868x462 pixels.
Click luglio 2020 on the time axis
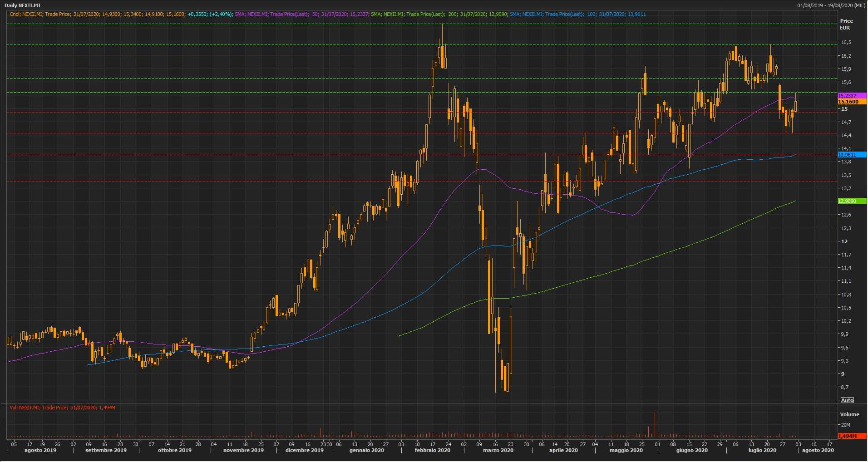pos(762,450)
